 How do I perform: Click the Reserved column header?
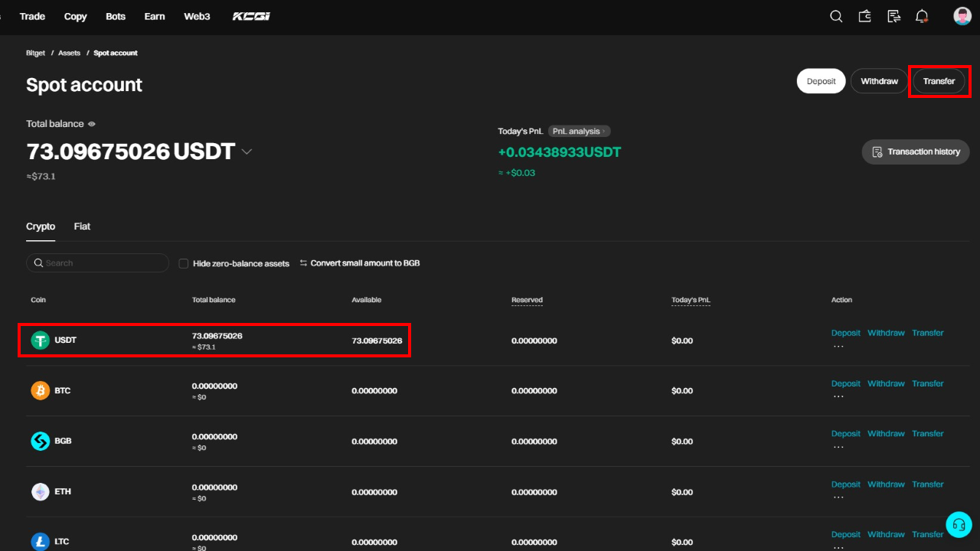(x=527, y=300)
